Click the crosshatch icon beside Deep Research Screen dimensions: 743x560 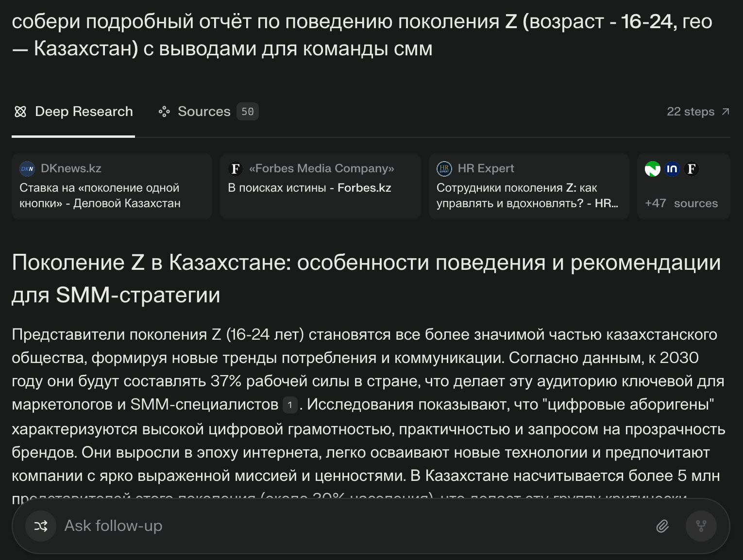pos(20,111)
